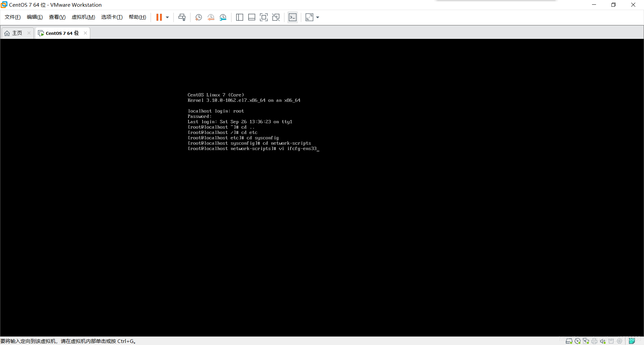Click the 'Last login' line in terminal

pos(240,122)
